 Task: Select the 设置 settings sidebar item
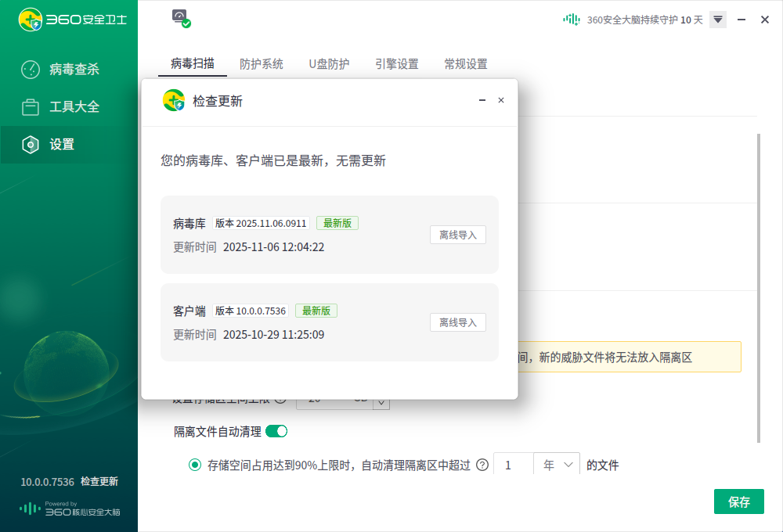click(x=68, y=144)
